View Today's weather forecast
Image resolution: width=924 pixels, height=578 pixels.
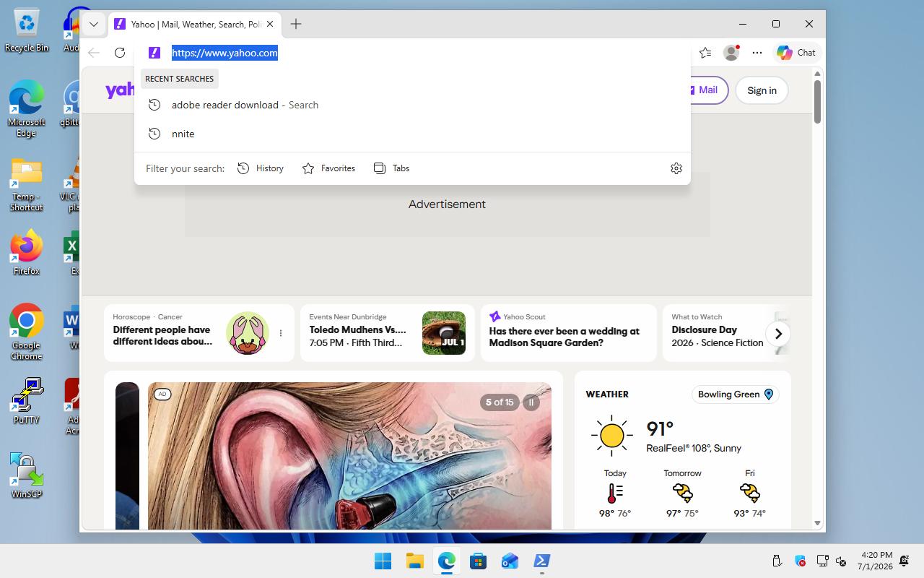[615, 493]
